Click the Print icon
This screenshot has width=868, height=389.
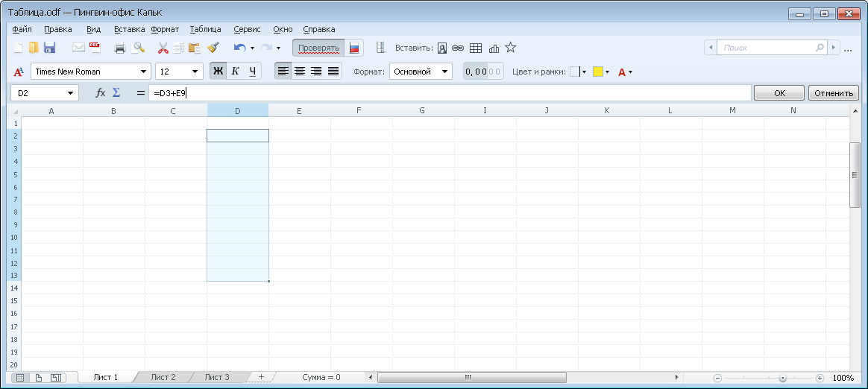[x=119, y=48]
